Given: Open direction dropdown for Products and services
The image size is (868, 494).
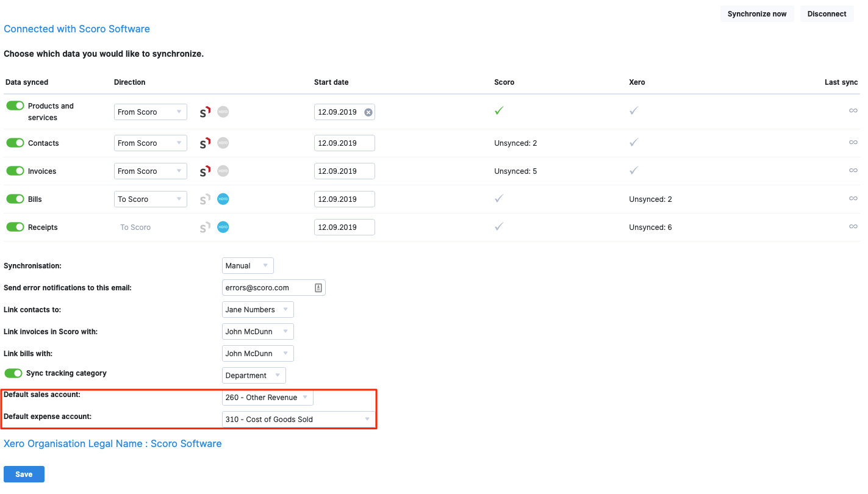Looking at the screenshot, I should [151, 112].
